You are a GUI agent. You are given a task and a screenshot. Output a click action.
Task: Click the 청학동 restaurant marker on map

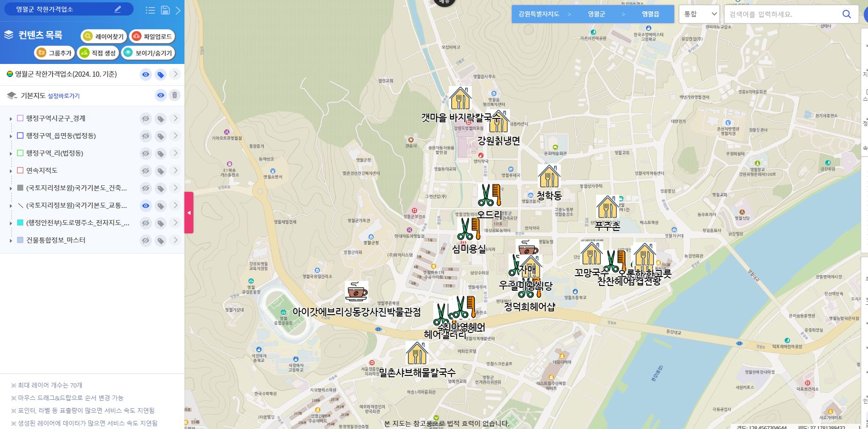click(549, 176)
